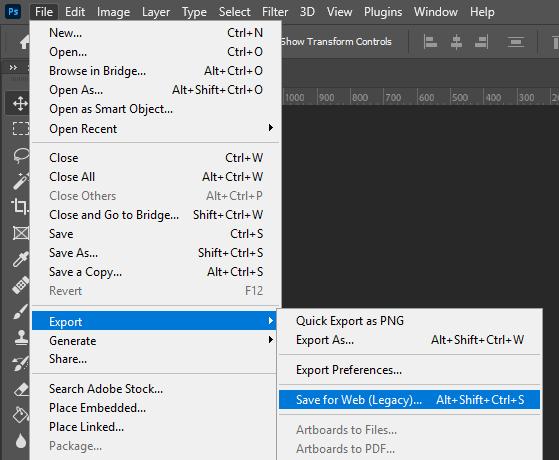
Task: Choose Export As... in submenu
Action: click(409, 339)
